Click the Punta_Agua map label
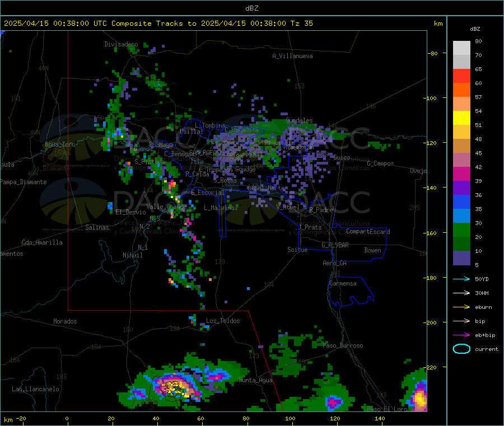Viewport: 504px width, 426px height. pyautogui.click(x=256, y=380)
